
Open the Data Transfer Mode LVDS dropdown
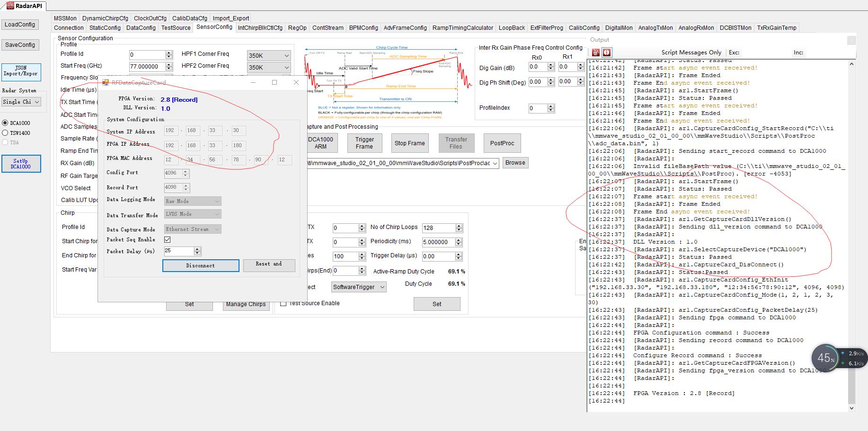[x=193, y=214]
